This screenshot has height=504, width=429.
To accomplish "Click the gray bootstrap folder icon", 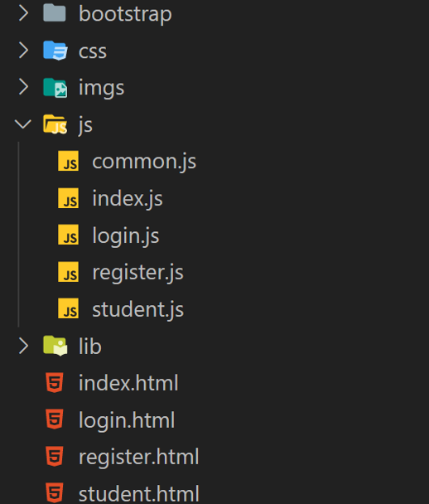I will pos(55,13).
